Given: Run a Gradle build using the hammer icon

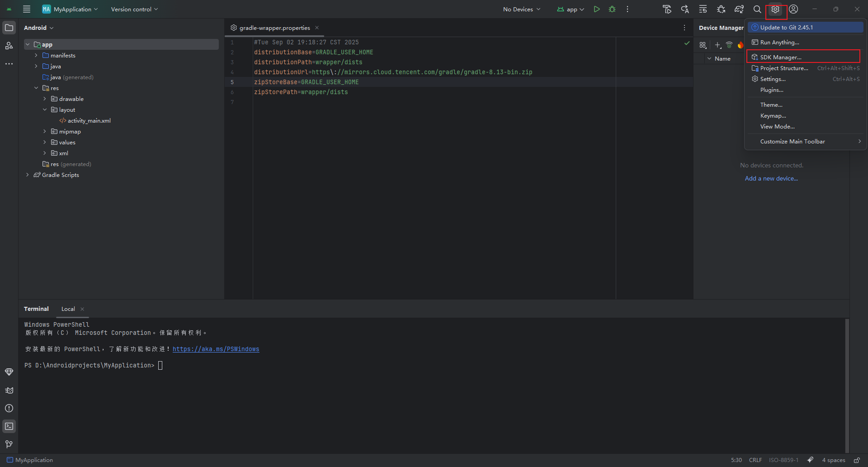Looking at the screenshot, I should coord(667,9).
